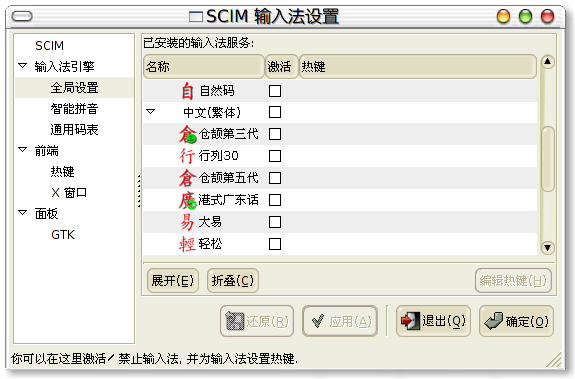Click the 港式广东话 input method icon
575x379 pixels.
(x=188, y=200)
